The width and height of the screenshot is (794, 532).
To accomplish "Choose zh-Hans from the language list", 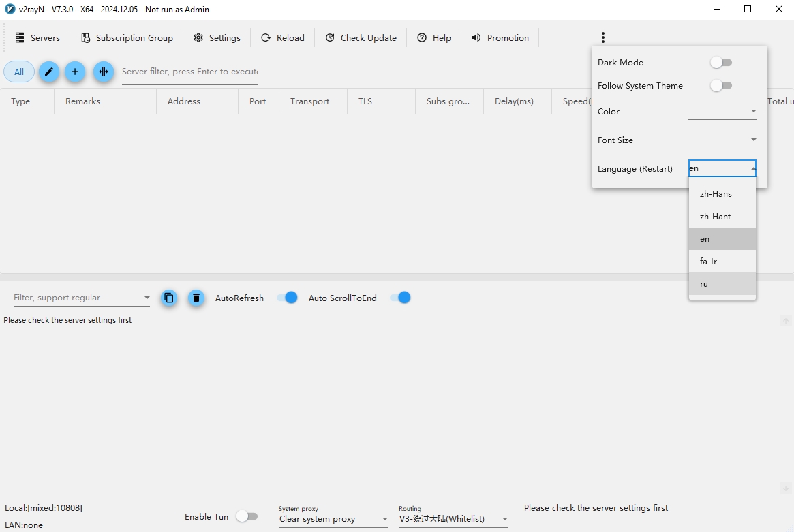I will (722, 194).
